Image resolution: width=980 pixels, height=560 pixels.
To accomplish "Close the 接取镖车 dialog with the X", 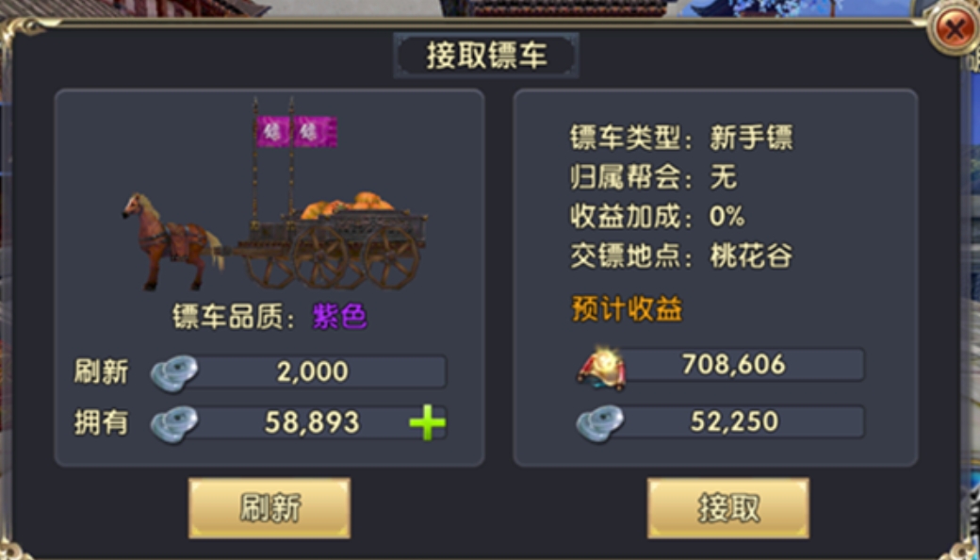I will pos(954,29).
